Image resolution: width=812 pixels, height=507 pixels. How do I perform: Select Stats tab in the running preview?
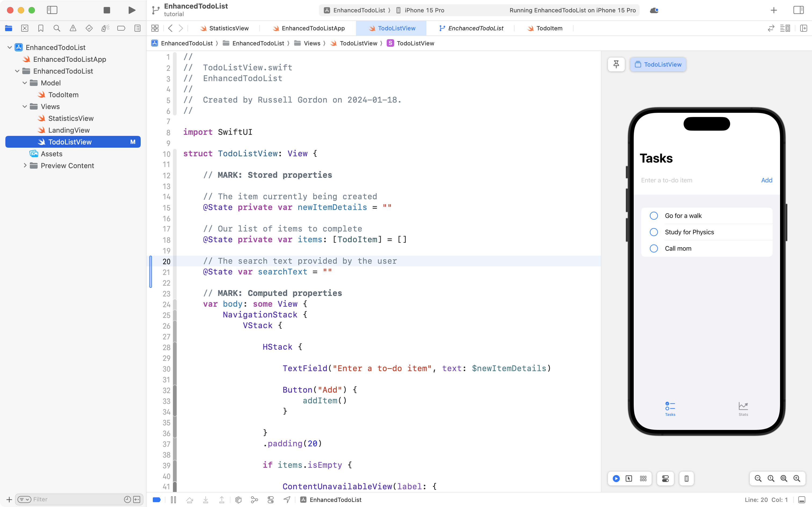[743, 408]
